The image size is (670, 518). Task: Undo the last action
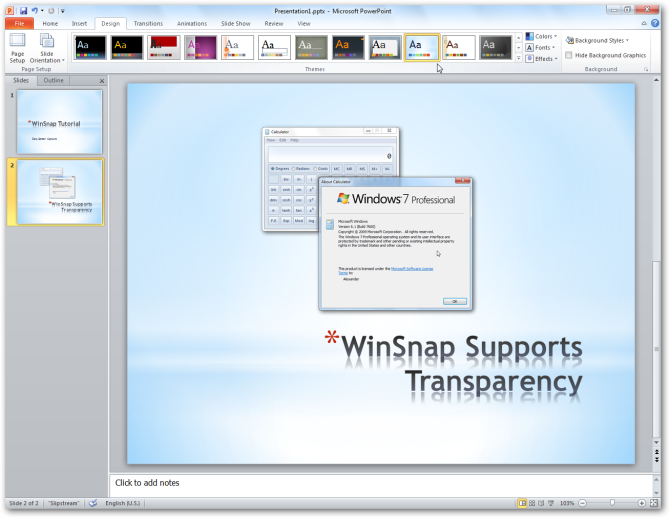coord(35,11)
